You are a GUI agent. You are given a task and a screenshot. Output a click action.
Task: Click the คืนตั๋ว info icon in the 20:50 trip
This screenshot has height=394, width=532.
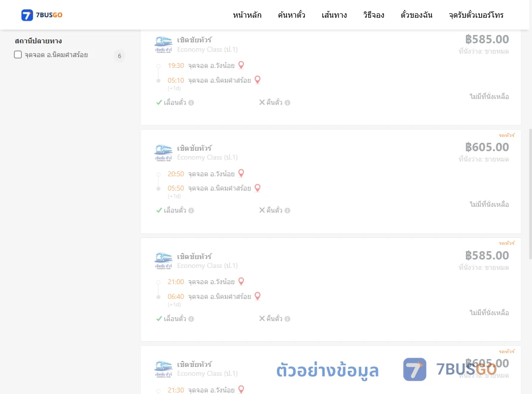pyautogui.click(x=287, y=210)
